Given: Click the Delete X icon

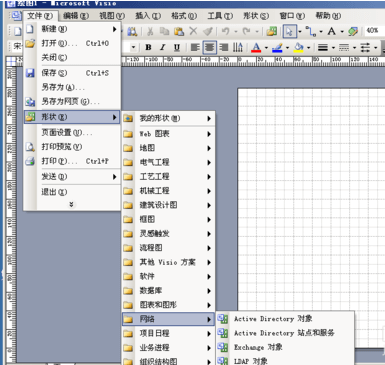Looking at the screenshot, I should (193, 31).
